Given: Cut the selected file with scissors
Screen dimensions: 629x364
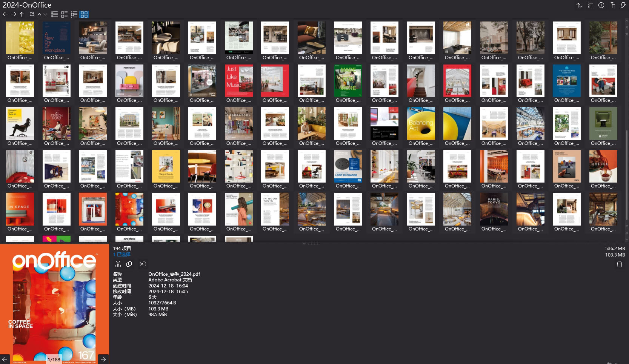Looking at the screenshot, I should (118, 264).
